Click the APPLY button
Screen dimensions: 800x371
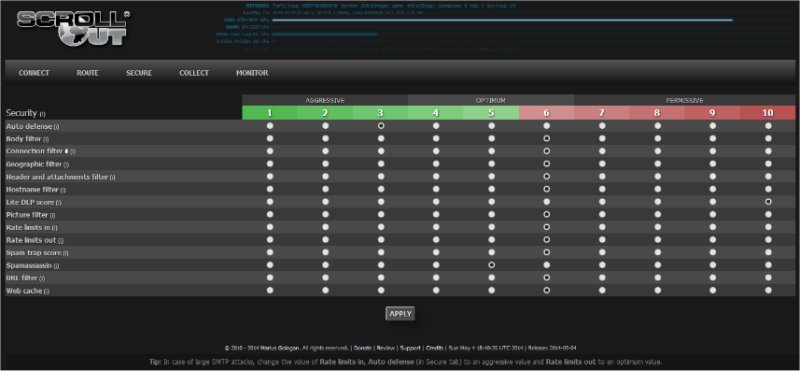point(401,314)
